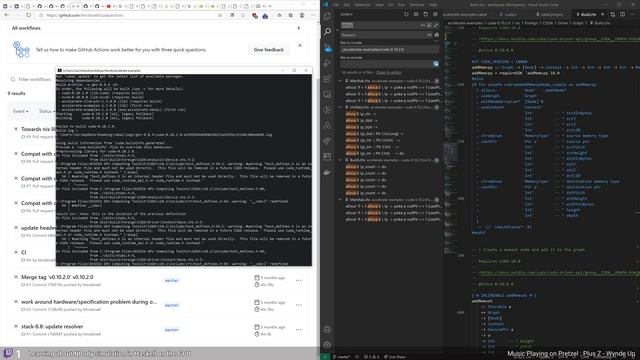Open the 'stack-8.8: update resolver' workflow run

coord(52,327)
